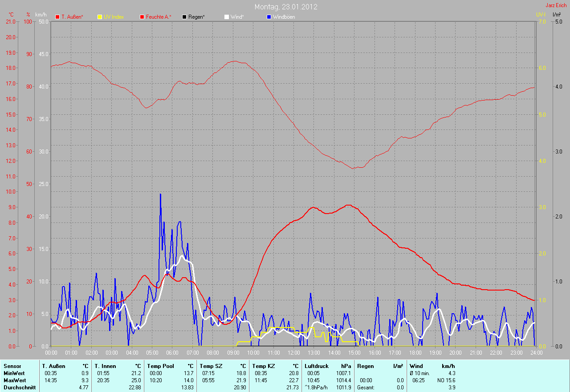Click the '45.0' km/h axis label
Screen dimensions: 570x392
click(x=44, y=54)
